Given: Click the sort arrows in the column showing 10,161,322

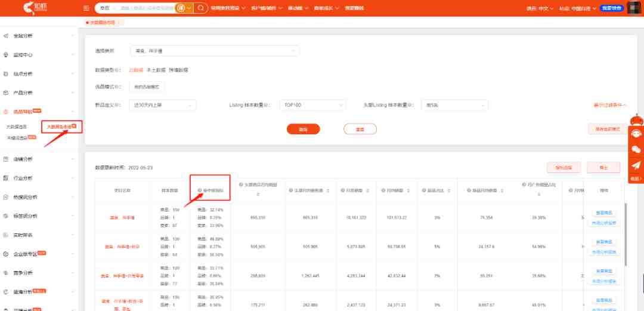Looking at the screenshot, I should [x=367, y=191].
